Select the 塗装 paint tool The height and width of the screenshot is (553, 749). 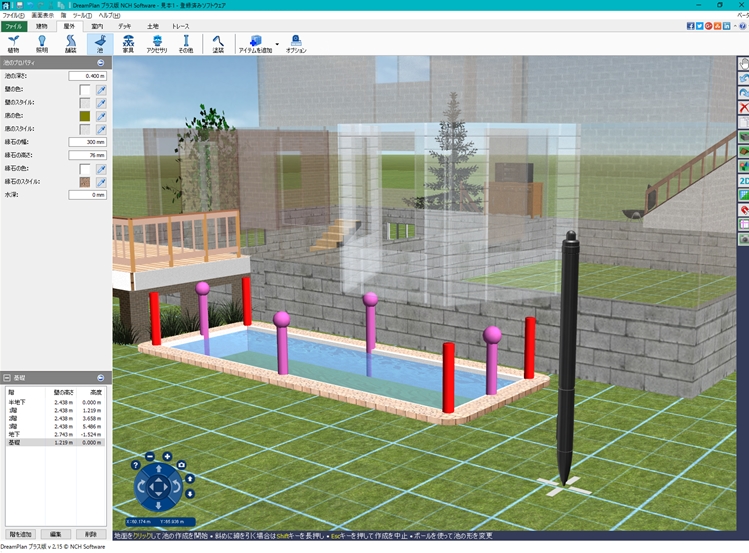[218, 43]
